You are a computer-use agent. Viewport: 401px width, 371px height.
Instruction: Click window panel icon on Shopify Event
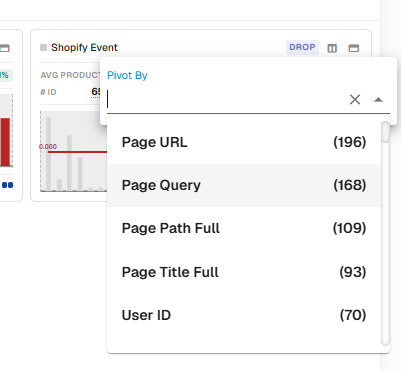click(354, 48)
